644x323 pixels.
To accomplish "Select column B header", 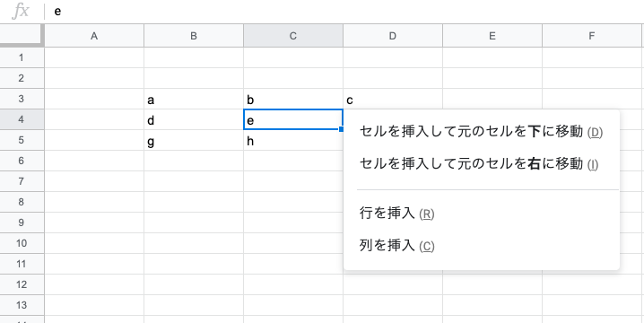I will click(194, 36).
